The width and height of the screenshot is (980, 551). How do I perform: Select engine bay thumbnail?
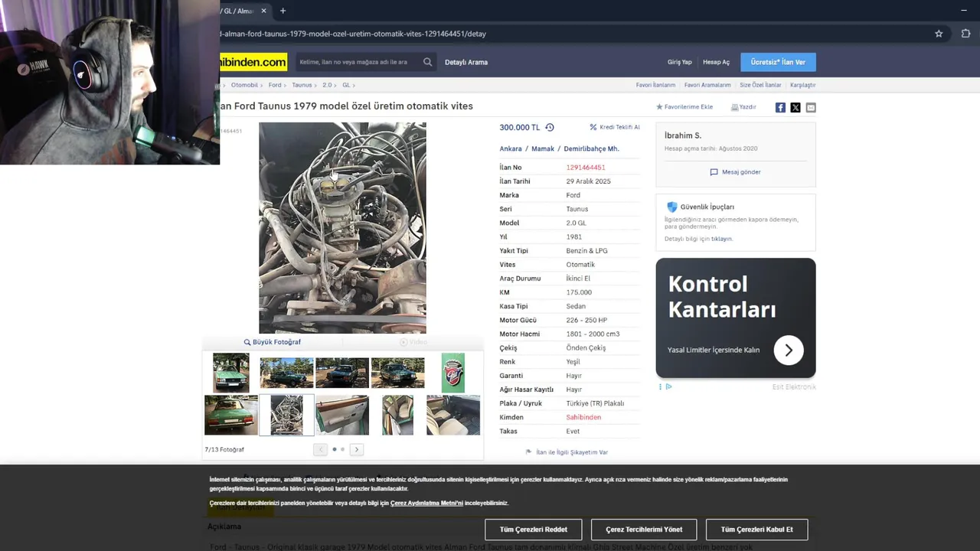[286, 415]
